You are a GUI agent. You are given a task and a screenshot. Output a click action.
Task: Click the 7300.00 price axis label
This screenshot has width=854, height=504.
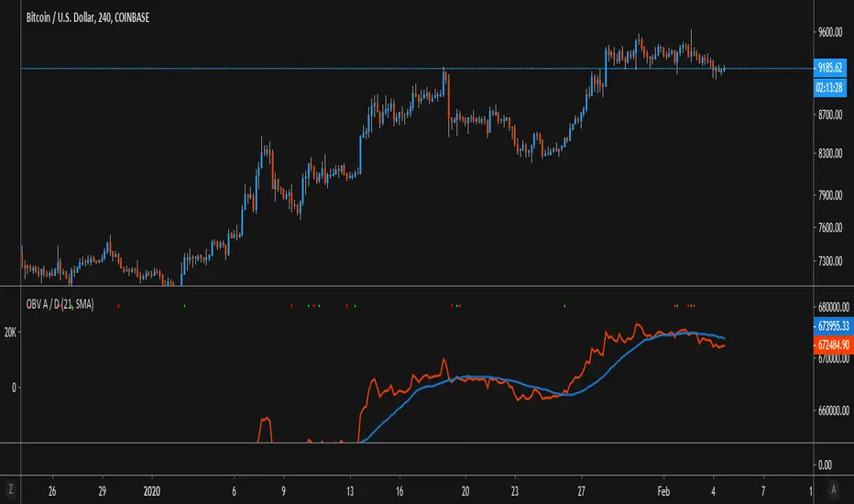pyautogui.click(x=834, y=261)
